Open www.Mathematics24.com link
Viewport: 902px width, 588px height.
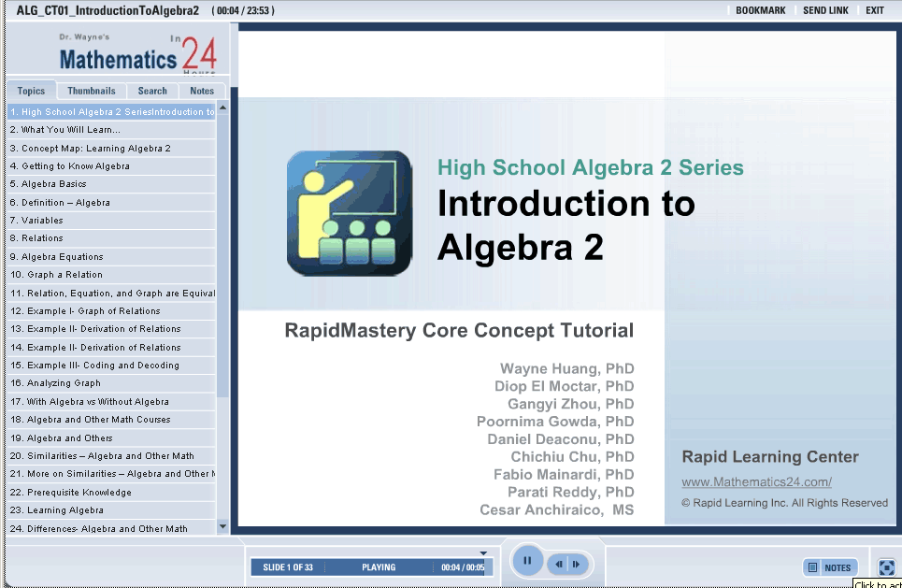(x=756, y=480)
